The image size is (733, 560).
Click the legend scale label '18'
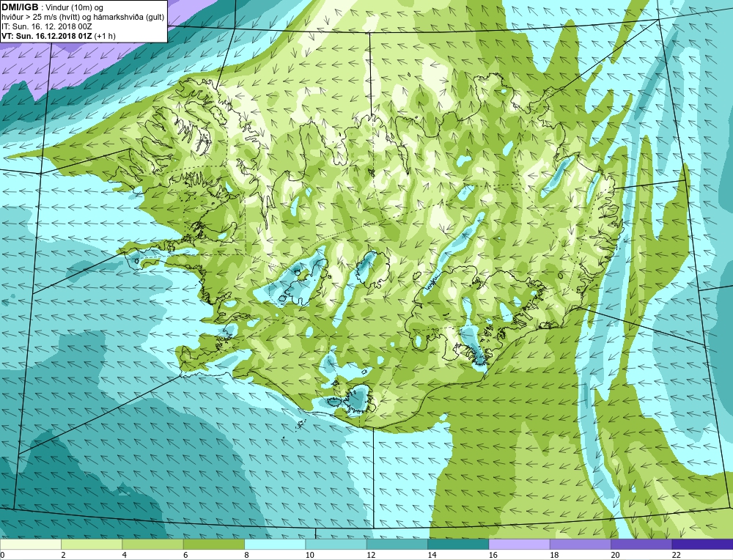554,555
